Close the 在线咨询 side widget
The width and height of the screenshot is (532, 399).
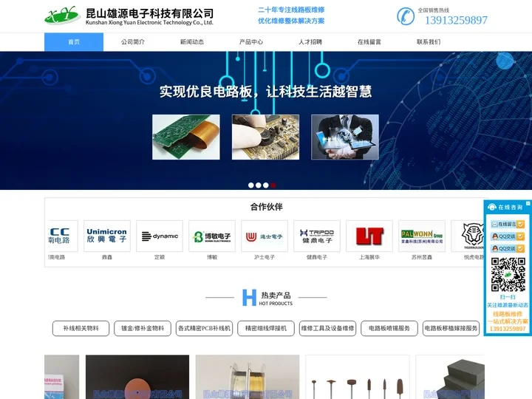[x=528, y=203]
